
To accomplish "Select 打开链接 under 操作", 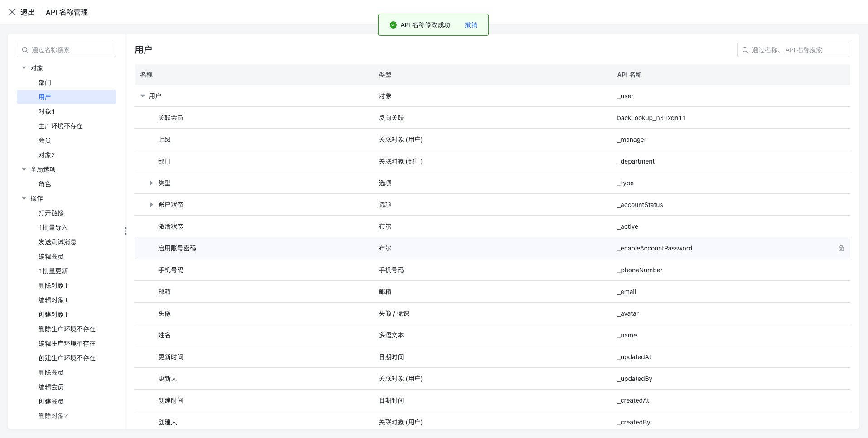I will (51, 213).
